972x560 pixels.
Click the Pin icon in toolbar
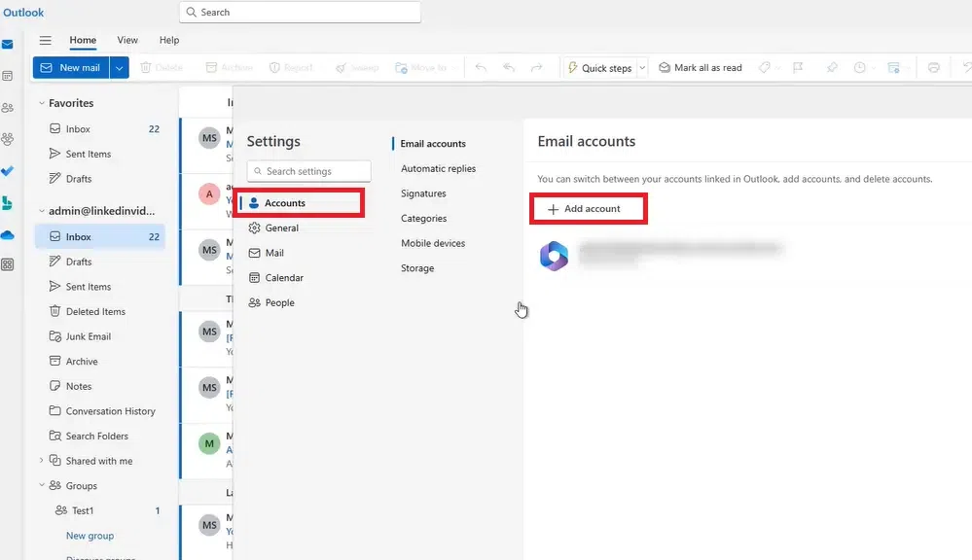832,67
